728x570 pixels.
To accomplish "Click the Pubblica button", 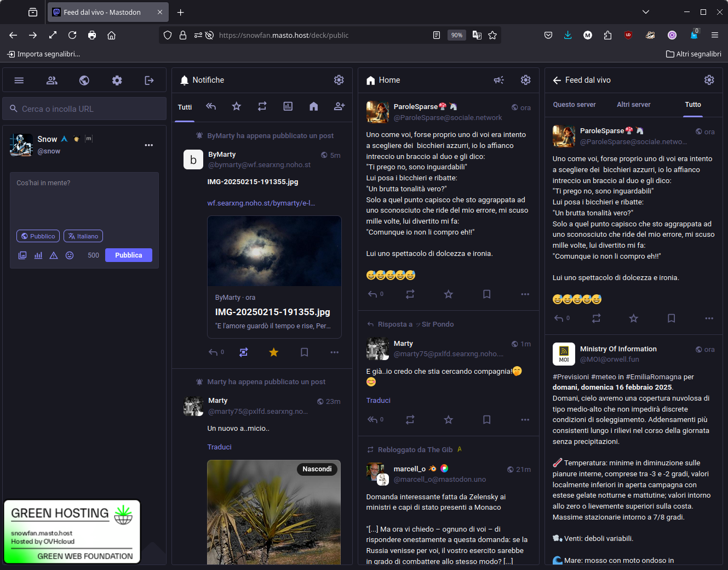I will (x=129, y=255).
